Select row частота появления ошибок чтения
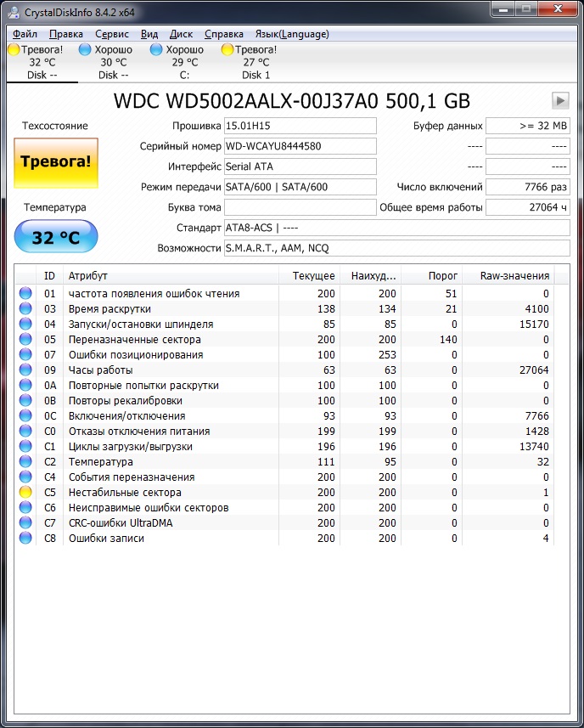The height and width of the screenshot is (728, 584). click(x=285, y=293)
